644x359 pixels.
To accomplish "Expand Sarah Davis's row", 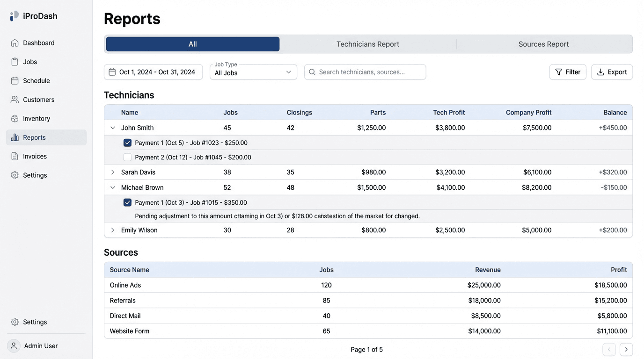I will pyautogui.click(x=112, y=172).
